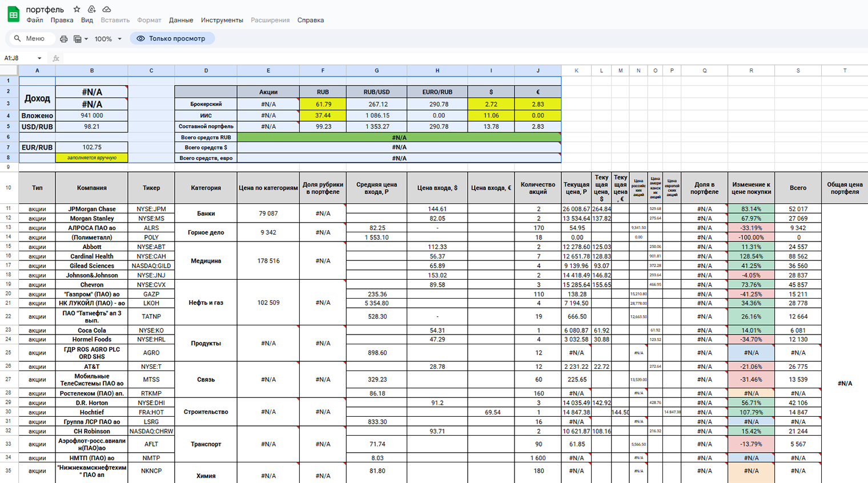Click the yellow заполняется вручную cell
The image size is (868, 483).
tap(91, 158)
